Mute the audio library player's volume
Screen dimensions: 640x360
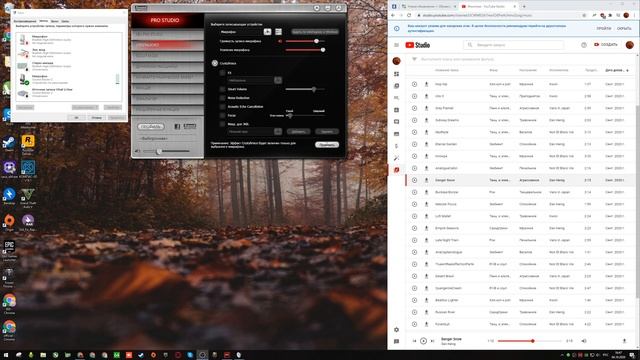(x=584, y=341)
